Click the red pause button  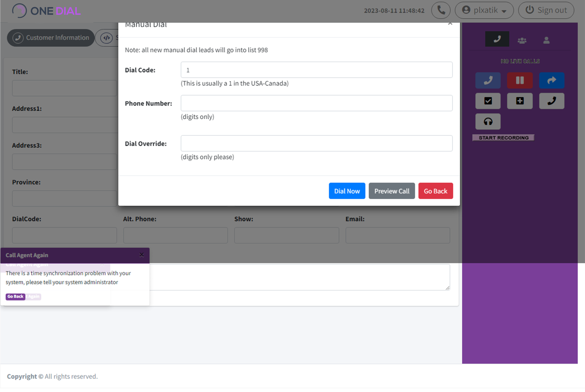click(x=520, y=80)
